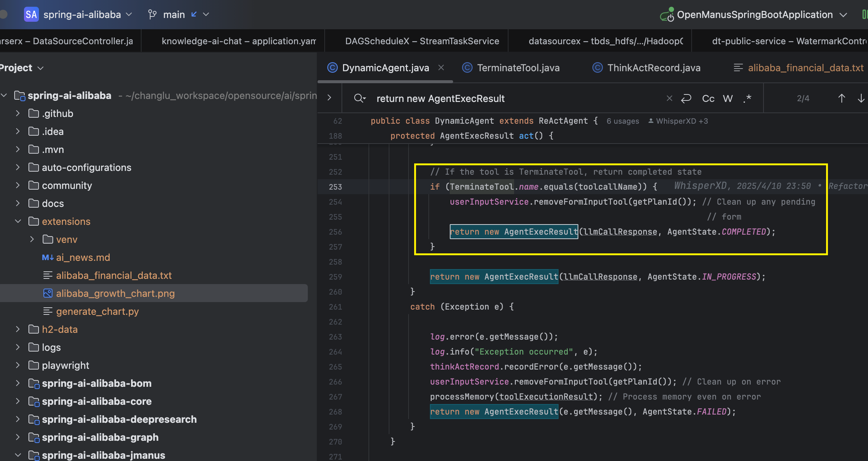Viewport: 868px width, 461px height.
Task: Open the spring-ai-alibaba project dropdown
Action: tap(88, 15)
